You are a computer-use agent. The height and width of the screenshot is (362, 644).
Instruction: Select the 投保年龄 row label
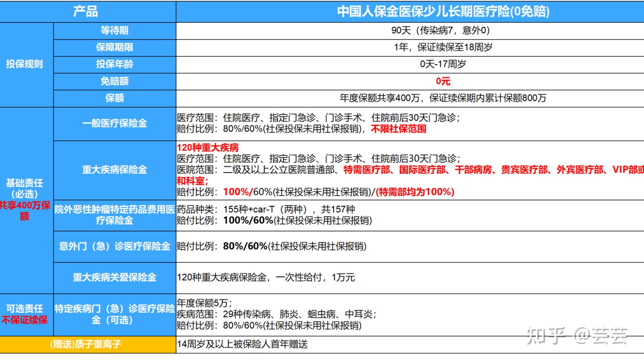pyautogui.click(x=115, y=64)
